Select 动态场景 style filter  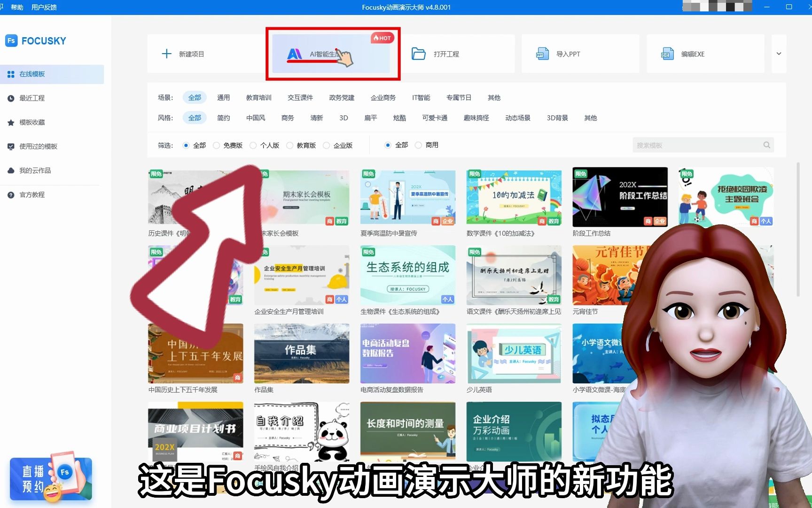[517, 118]
